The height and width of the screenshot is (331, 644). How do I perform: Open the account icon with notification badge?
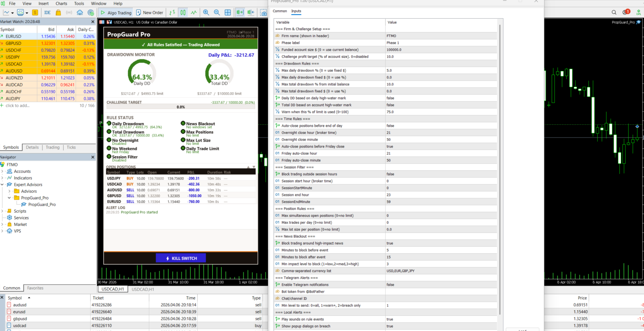click(626, 12)
